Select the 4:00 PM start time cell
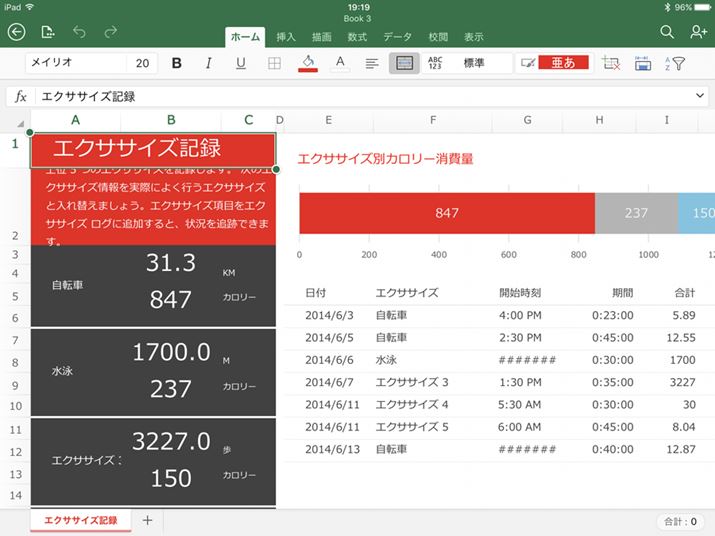 (520, 315)
